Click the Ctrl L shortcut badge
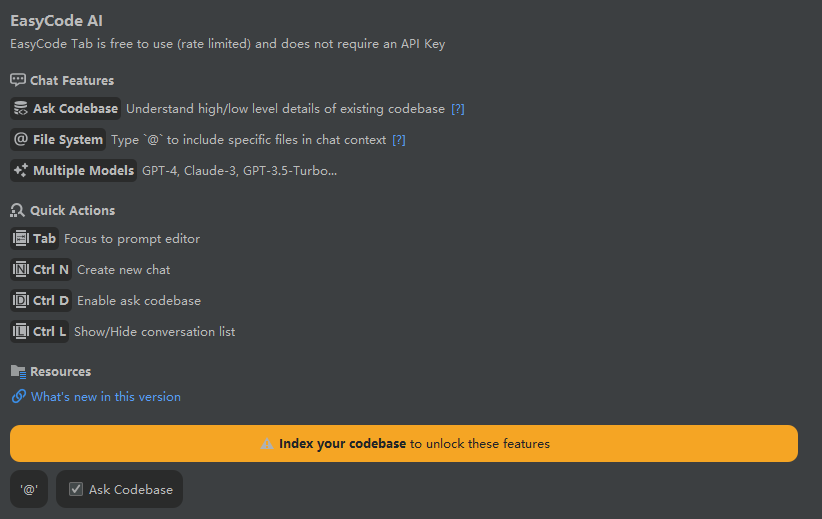Viewport: 822px width, 519px height. (39, 331)
